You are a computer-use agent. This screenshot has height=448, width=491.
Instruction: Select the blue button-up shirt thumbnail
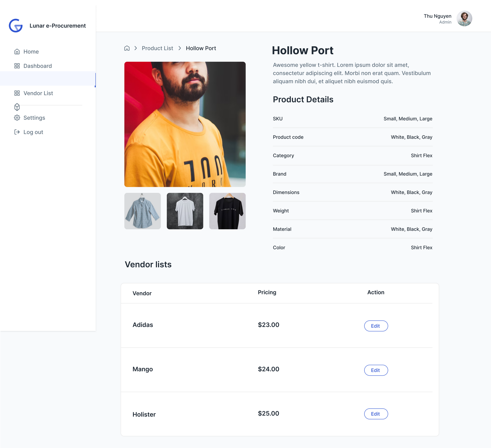142,211
